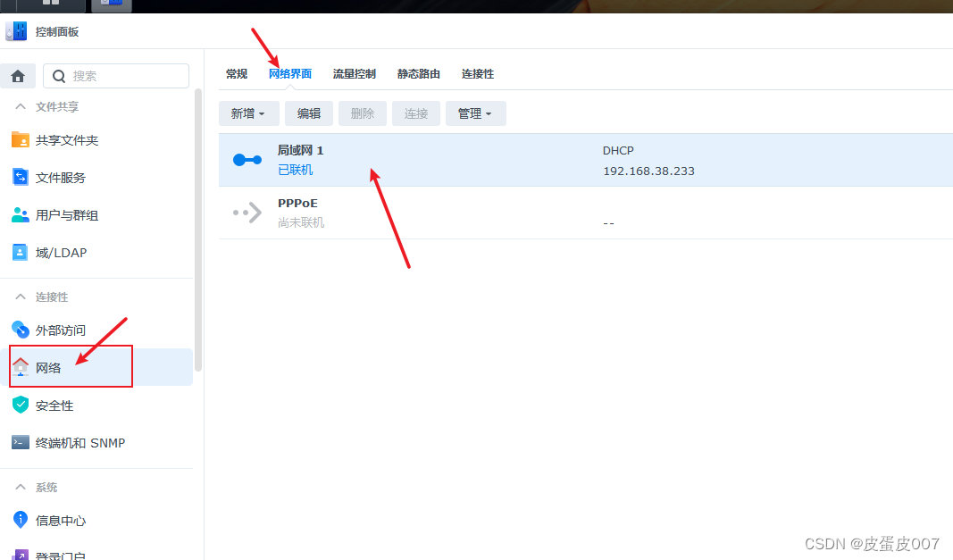Click the 连接 button
Screen dimensions: 953x560
click(415, 113)
